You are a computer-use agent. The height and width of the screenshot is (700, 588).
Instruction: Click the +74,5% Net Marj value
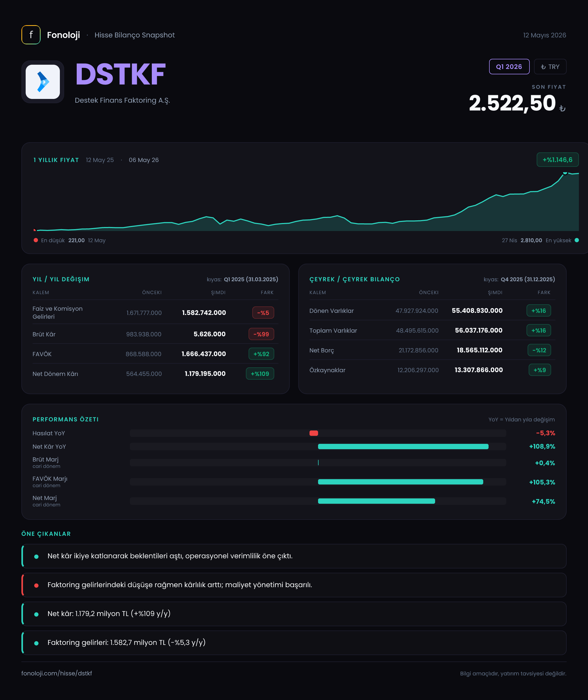[543, 502]
